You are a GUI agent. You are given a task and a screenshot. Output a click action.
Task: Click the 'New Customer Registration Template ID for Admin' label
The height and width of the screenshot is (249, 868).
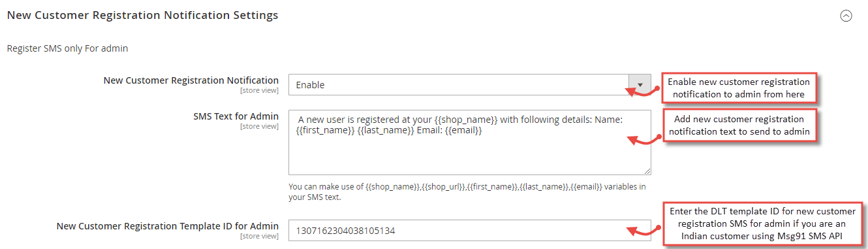(x=168, y=226)
